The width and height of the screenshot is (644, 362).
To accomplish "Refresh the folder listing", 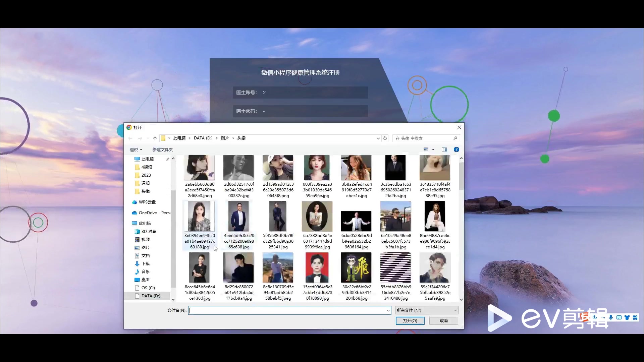I will coord(385,138).
